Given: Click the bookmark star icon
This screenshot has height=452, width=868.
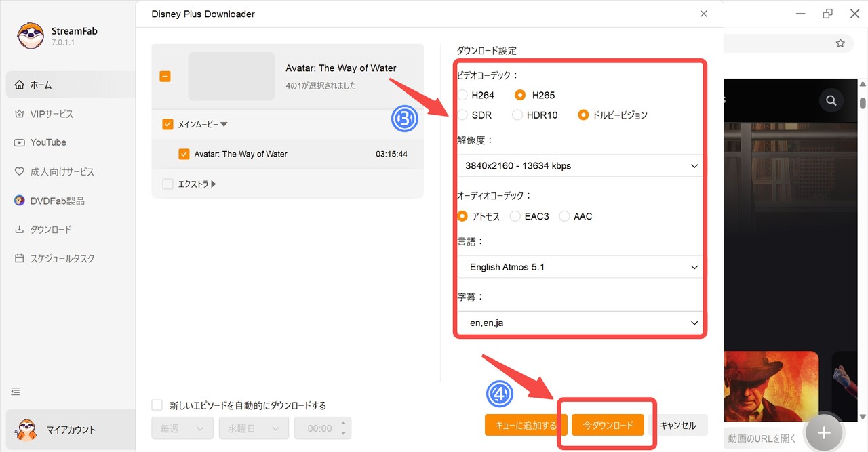Looking at the screenshot, I should (840, 43).
